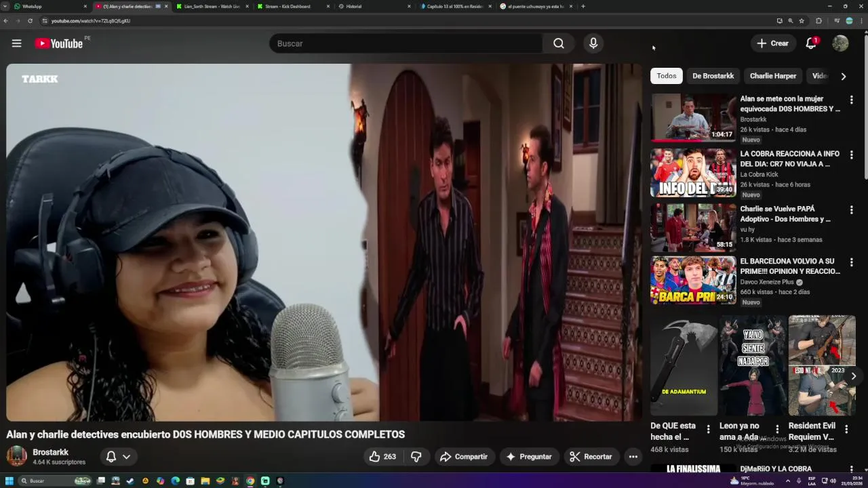Select the 'Todos' filter chip
This screenshot has height=488, width=868.
click(666, 76)
